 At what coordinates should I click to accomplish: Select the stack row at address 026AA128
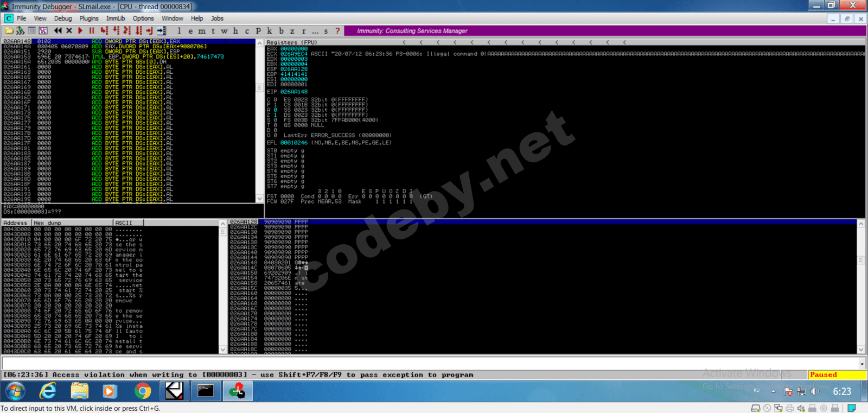[x=542, y=222]
